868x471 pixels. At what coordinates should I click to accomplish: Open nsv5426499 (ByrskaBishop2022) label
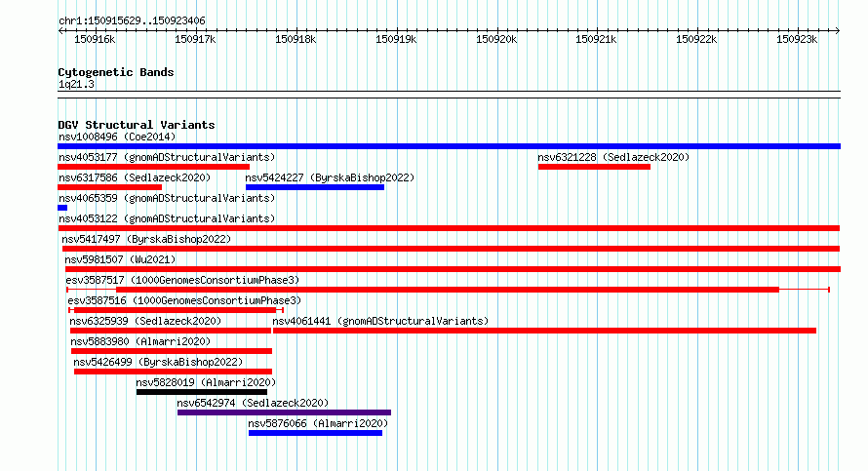click(x=158, y=362)
